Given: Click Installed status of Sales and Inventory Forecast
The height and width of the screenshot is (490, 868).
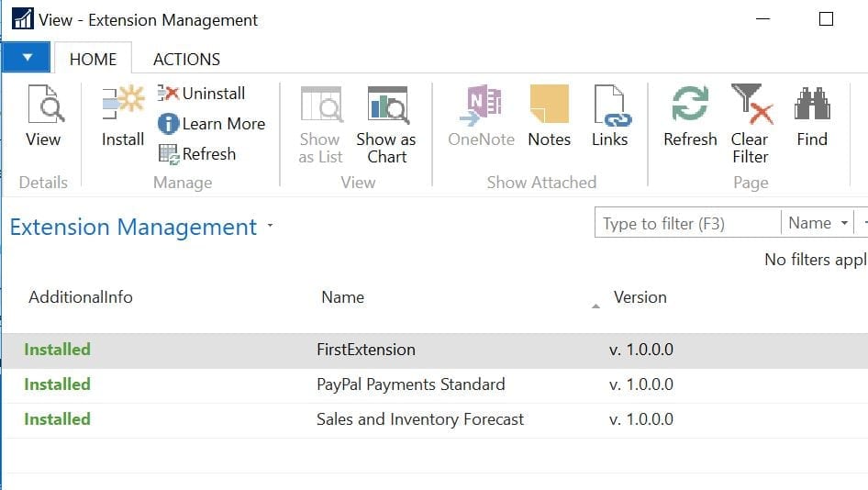Looking at the screenshot, I should pyautogui.click(x=57, y=419).
